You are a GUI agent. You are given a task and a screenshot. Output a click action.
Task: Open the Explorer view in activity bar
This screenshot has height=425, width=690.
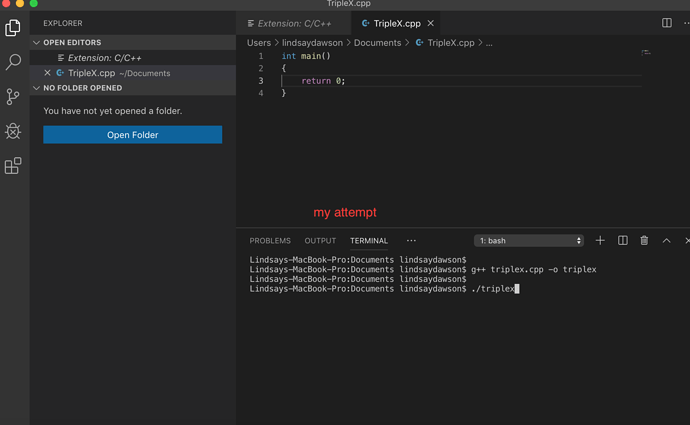tap(13, 28)
